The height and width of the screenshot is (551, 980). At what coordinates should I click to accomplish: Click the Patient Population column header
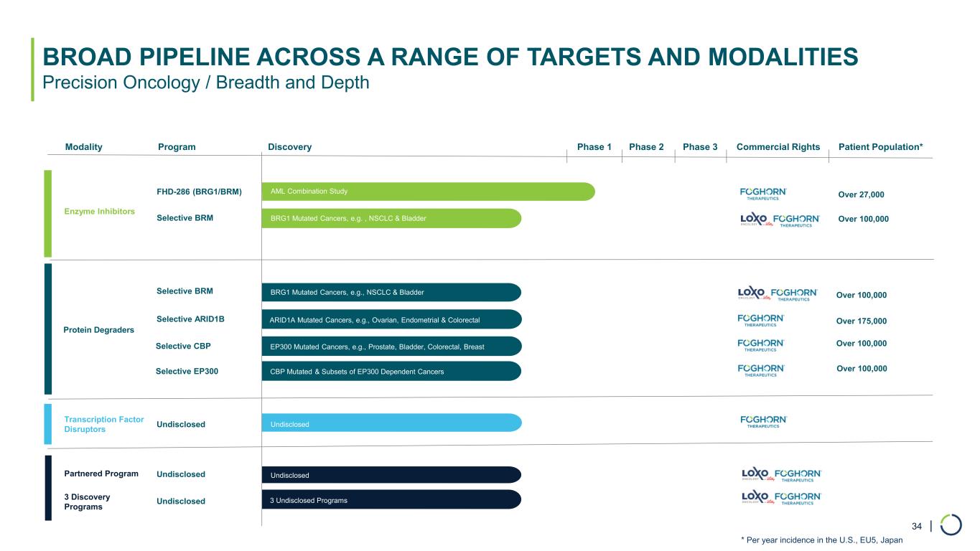880,147
